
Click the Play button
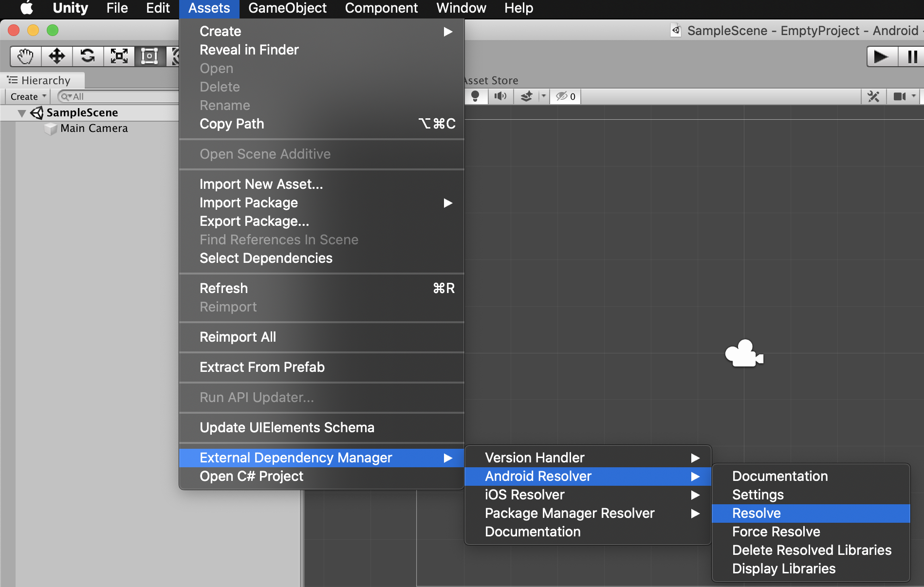882,56
